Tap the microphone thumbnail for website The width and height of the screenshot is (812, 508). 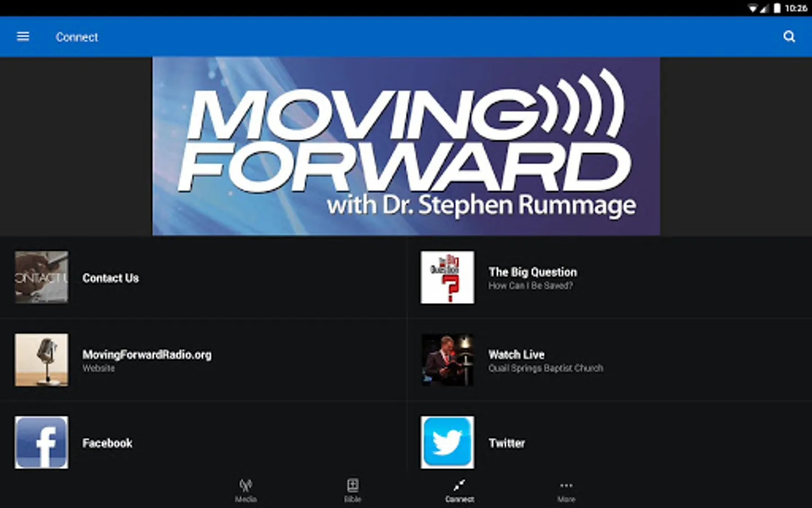tap(42, 360)
